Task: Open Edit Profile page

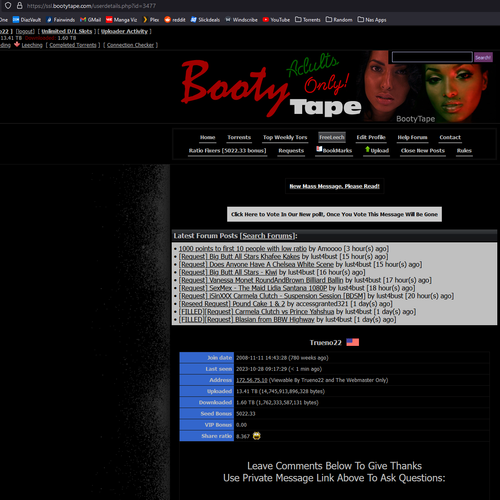Action: pyautogui.click(x=371, y=137)
